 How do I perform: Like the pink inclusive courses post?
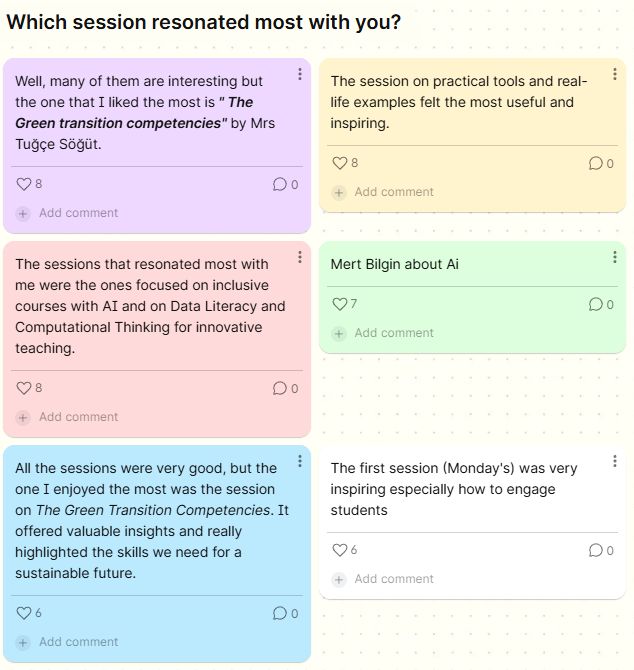click(x=24, y=388)
